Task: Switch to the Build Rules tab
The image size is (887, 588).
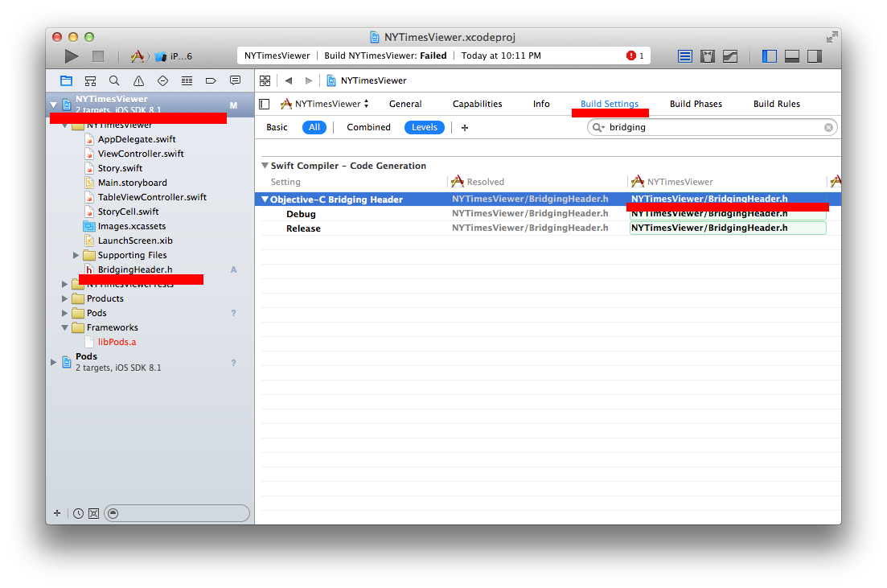Action: click(777, 104)
